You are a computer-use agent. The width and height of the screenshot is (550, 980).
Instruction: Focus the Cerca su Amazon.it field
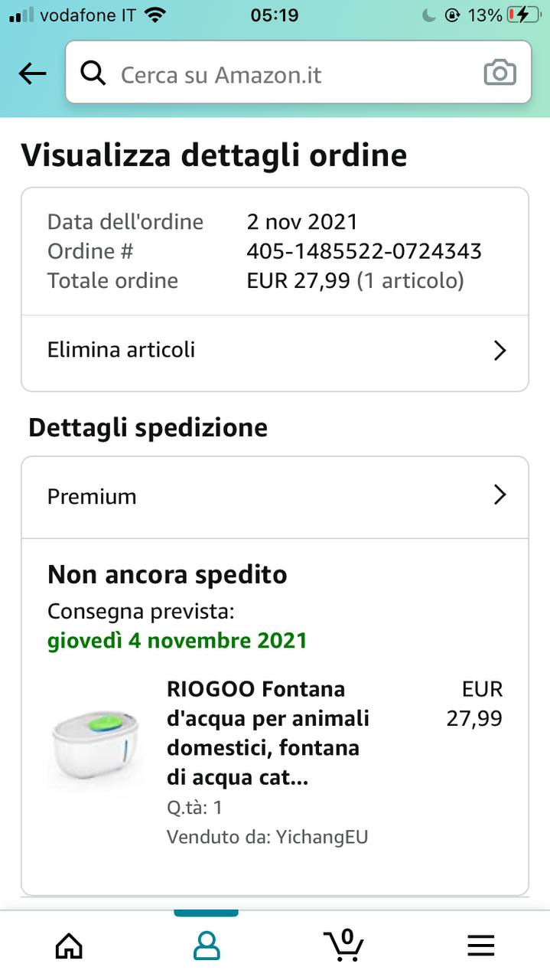pyautogui.click(x=291, y=74)
